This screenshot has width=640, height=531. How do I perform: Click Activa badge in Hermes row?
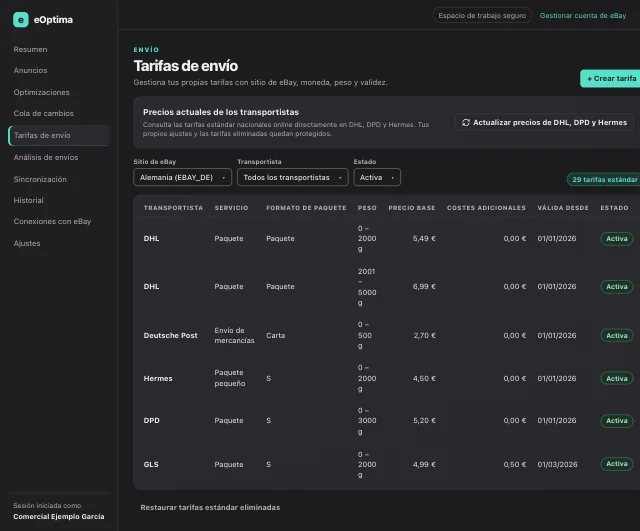[617, 379]
